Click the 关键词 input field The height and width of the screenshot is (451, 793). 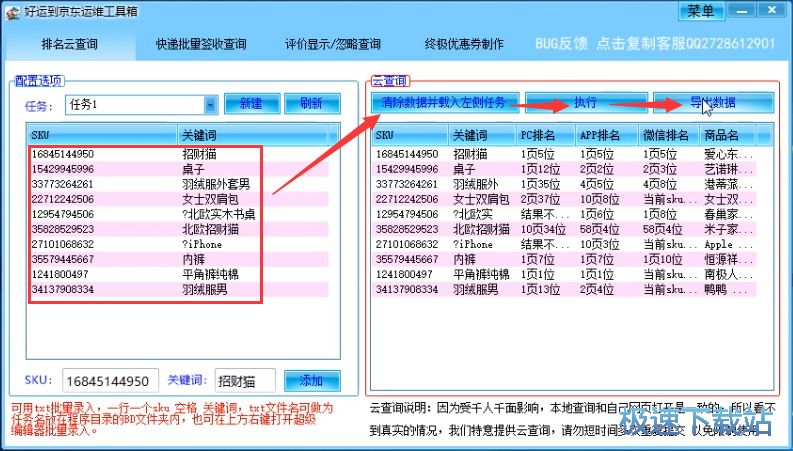pos(245,381)
